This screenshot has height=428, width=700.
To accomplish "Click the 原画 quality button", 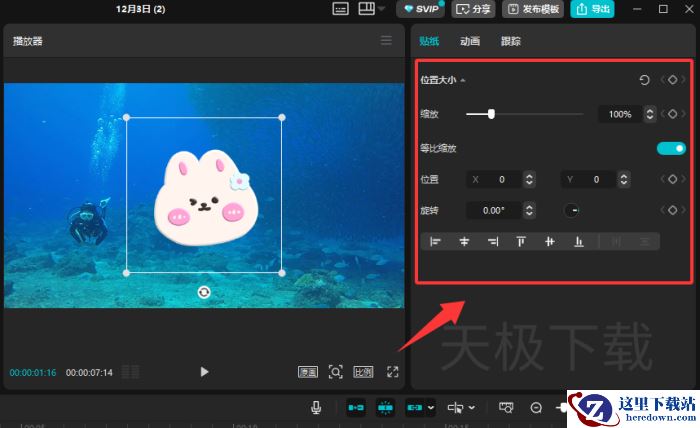I will [308, 372].
